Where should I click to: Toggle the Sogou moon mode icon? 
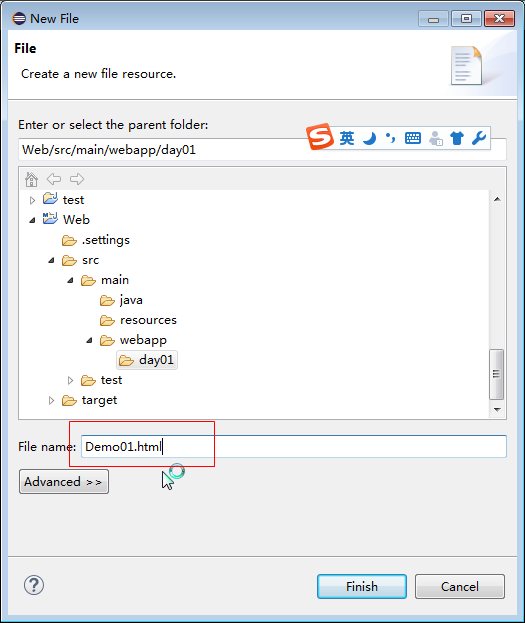coord(369,138)
